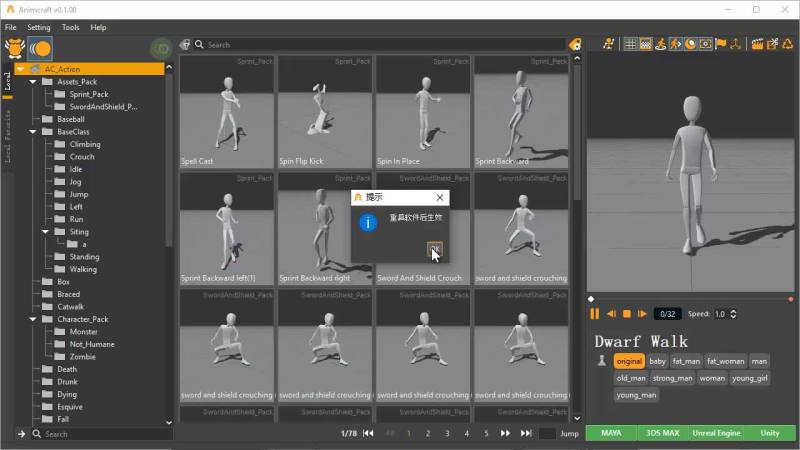Toggle the walking figure with arrow icon
This screenshot has width=800, height=450.
click(676, 44)
